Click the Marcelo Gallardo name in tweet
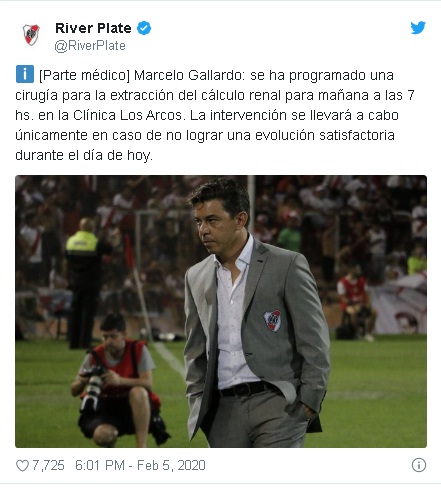441x488 pixels. click(x=189, y=75)
